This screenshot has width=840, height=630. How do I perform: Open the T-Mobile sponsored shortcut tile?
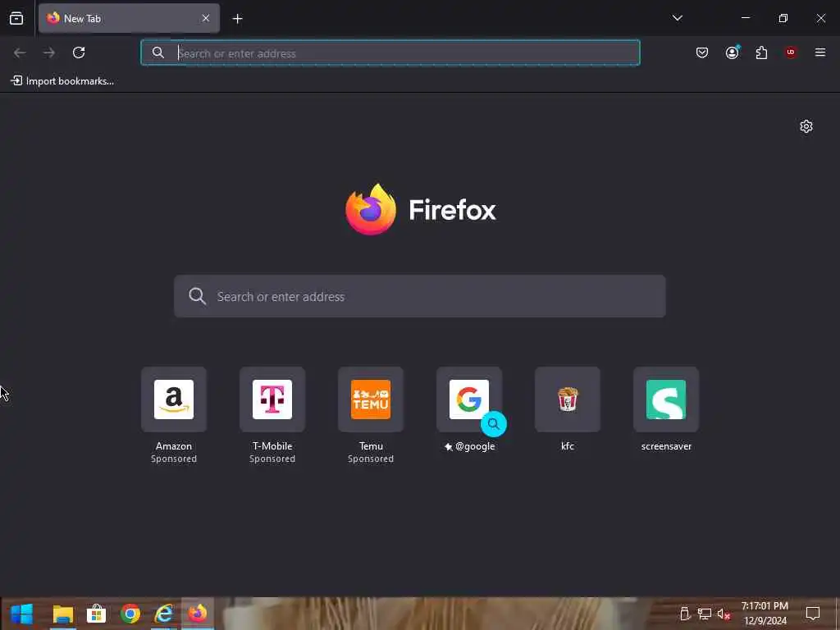pos(272,399)
